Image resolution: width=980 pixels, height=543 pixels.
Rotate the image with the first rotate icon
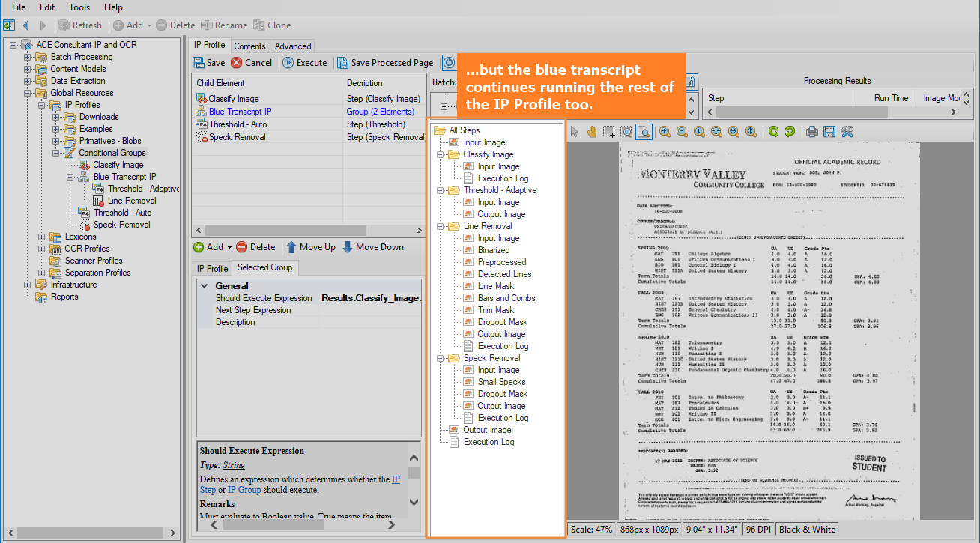tap(772, 132)
